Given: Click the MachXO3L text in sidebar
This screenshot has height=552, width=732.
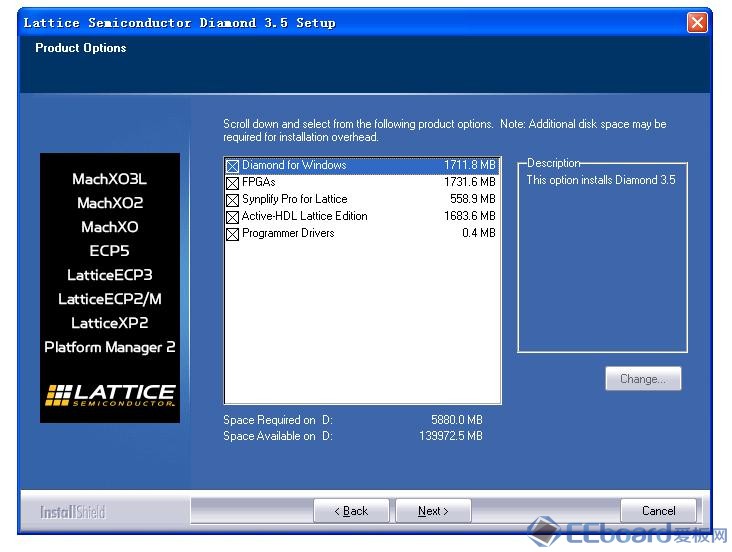Looking at the screenshot, I should pyautogui.click(x=109, y=179).
